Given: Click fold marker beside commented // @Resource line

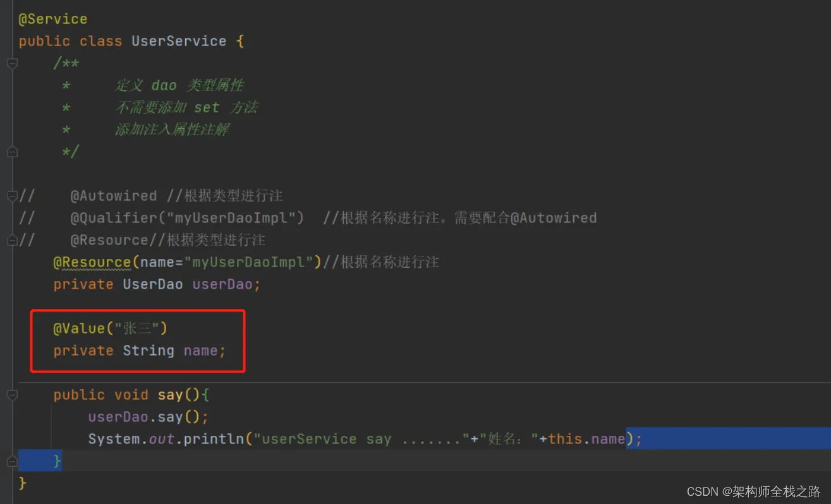Looking at the screenshot, I should click(12, 240).
